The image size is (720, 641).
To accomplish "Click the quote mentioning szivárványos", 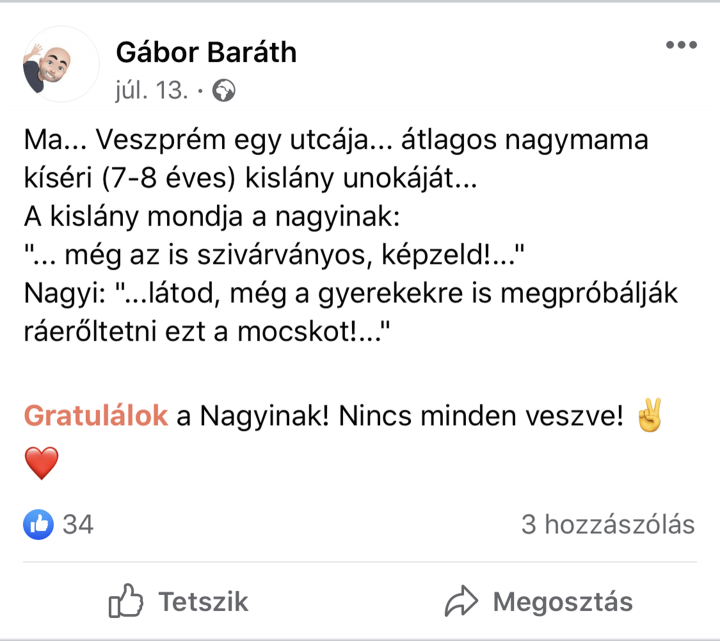I will pos(274,255).
